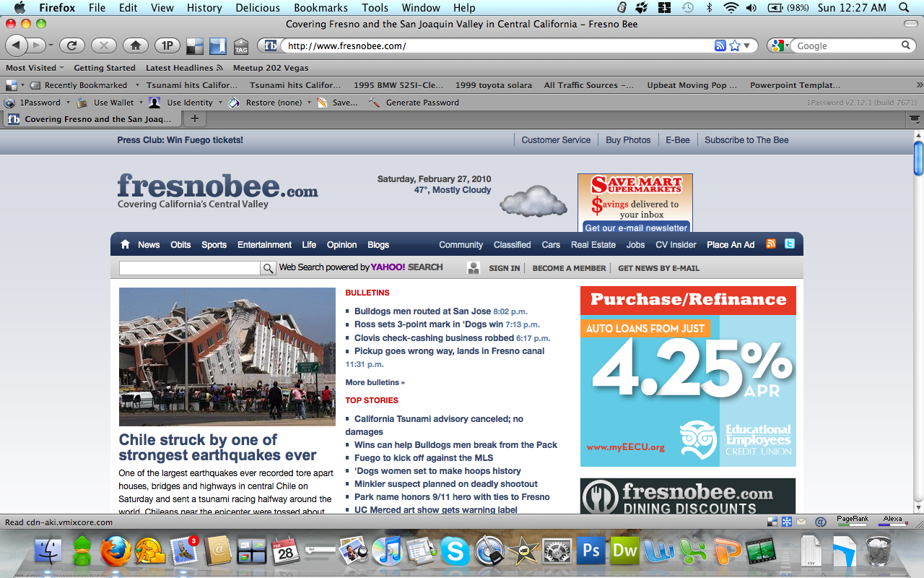Open a new tab with plus button
The height and width of the screenshot is (578, 924).
(x=195, y=118)
